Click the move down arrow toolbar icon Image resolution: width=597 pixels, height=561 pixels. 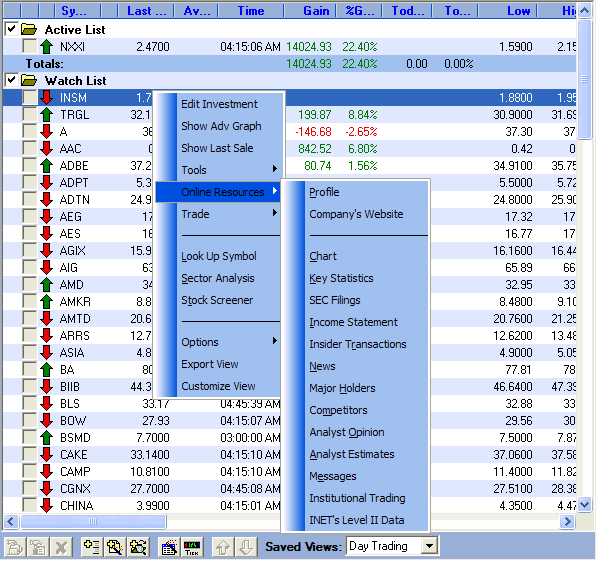coord(246,548)
